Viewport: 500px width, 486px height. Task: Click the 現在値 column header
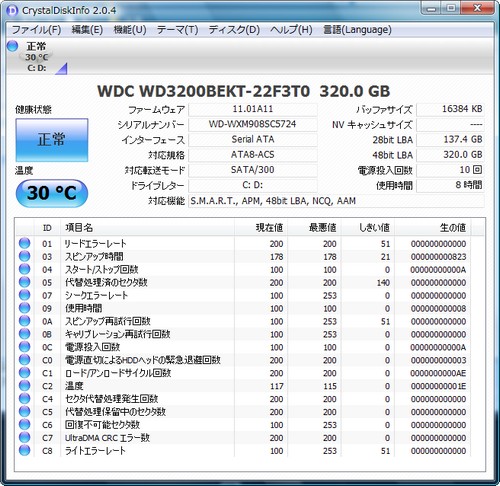click(261, 228)
